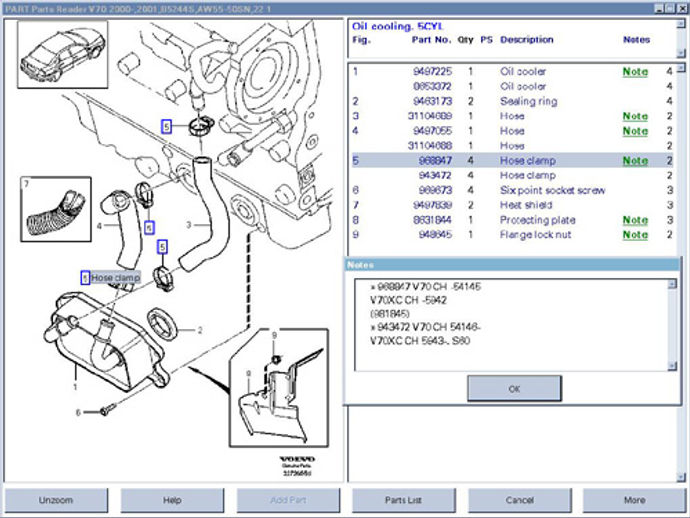
Task: Open Note link for Hose 9497055
Action: (635, 131)
